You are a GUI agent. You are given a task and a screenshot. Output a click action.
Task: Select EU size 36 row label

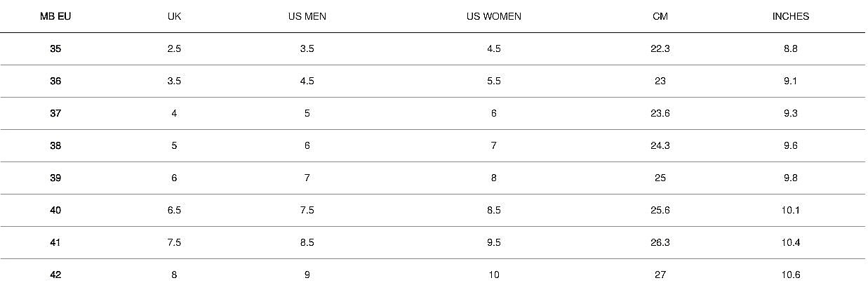pyautogui.click(x=55, y=81)
